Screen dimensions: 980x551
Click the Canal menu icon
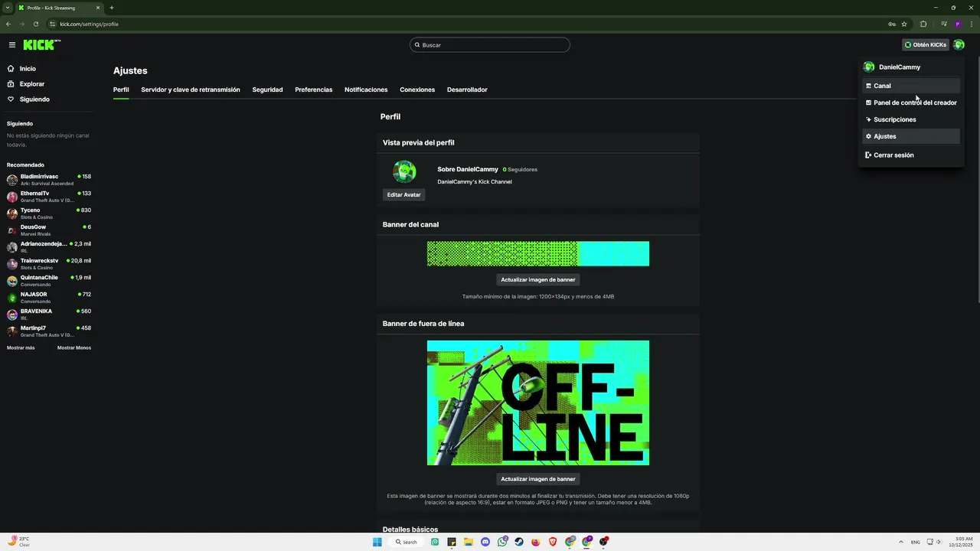click(x=868, y=86)
